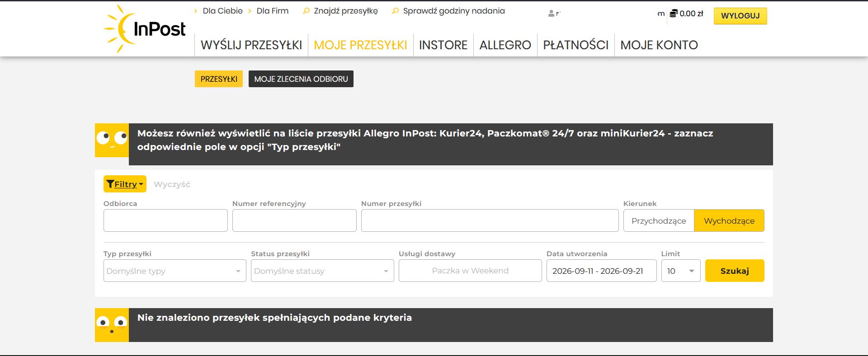Click the user profile icon in header
868x356 pixels.
tap(551, 14)
